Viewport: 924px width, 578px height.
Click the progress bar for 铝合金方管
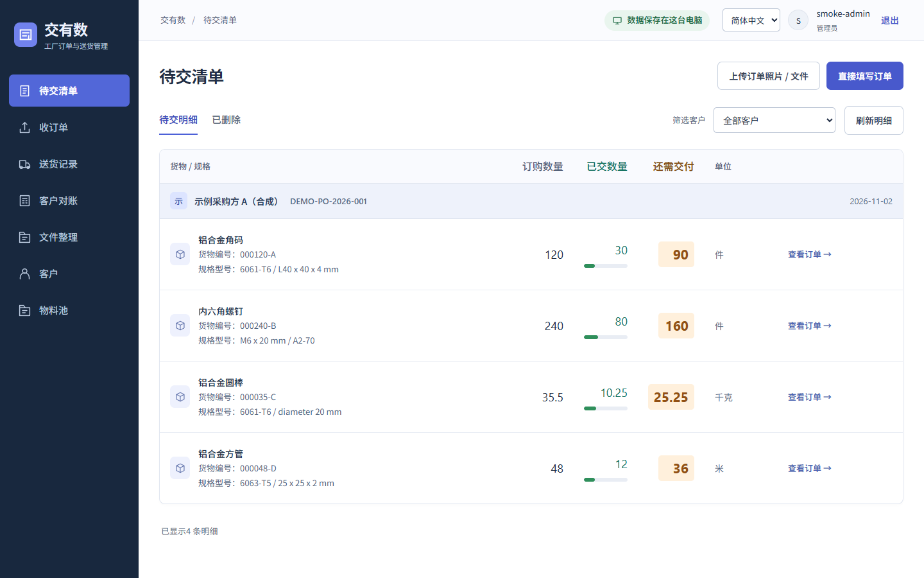pyautogui.click(x=605, y=480)
